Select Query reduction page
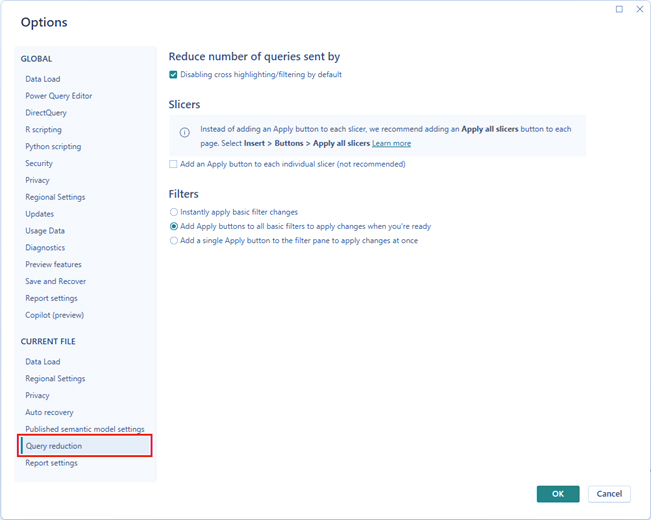The height and width of the screenshot is (520, 651). pyautogui.click(x=85, y=446)
